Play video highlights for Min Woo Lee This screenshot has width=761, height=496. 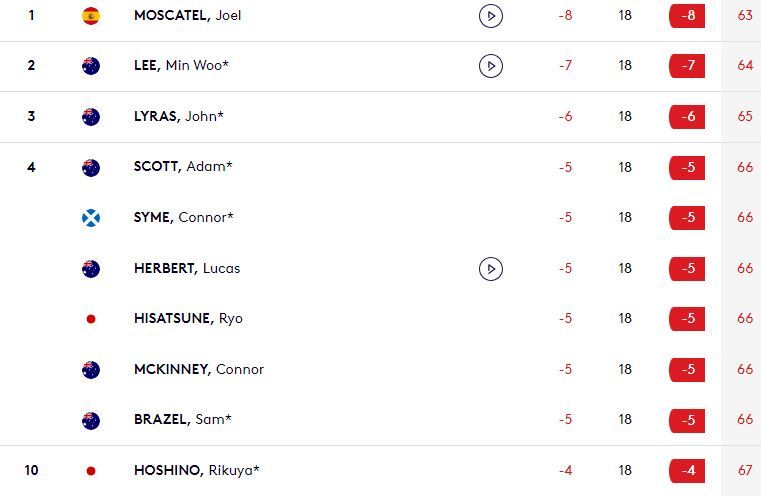click(x=490, y=66)
